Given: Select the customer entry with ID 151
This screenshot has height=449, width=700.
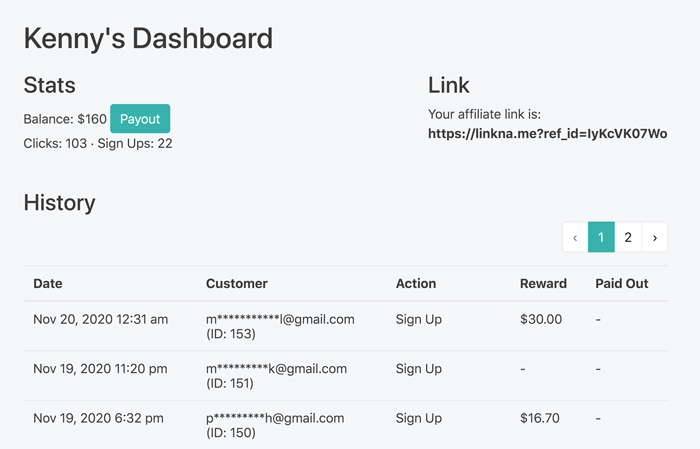Looking at the screenshot, I should point(276,376).
